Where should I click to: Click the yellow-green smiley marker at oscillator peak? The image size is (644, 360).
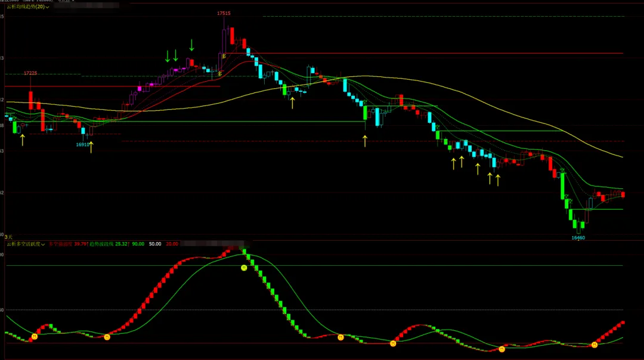(x=244, y=268)
